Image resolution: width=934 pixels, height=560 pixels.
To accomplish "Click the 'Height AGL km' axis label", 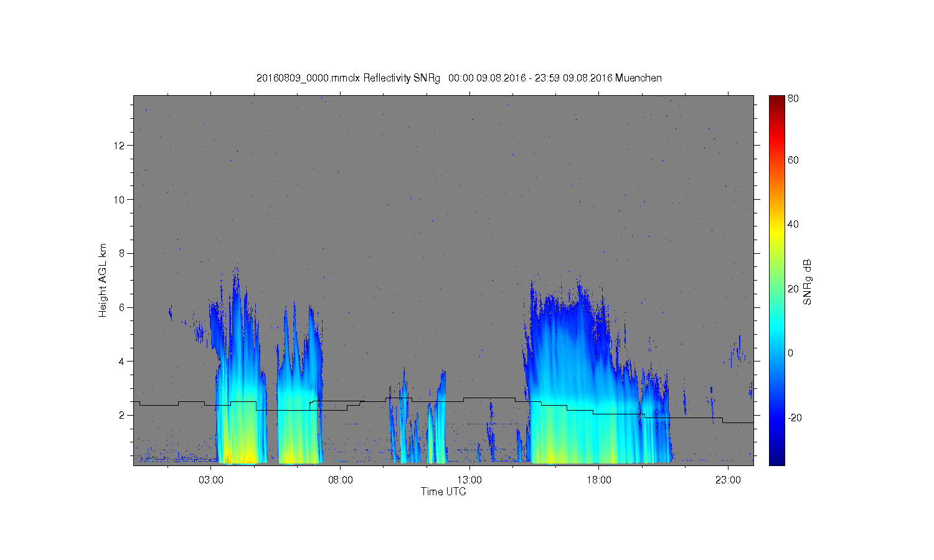I will tap(102, 281).
